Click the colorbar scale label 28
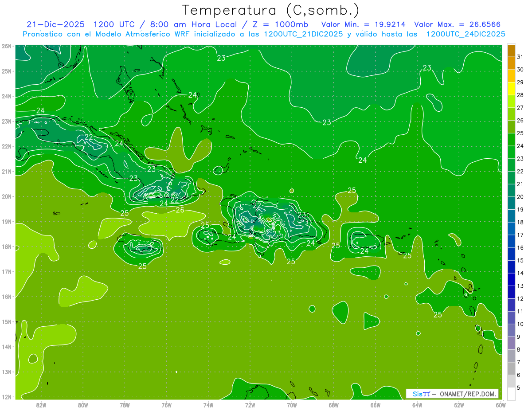The image size is (532, 411). point(520,95)
